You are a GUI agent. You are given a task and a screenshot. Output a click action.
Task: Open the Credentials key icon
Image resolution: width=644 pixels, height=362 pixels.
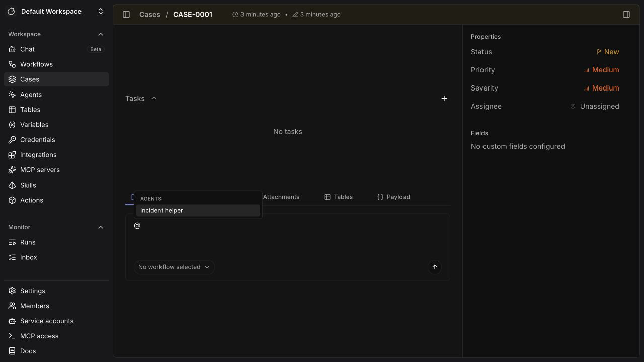coord(12,140)
